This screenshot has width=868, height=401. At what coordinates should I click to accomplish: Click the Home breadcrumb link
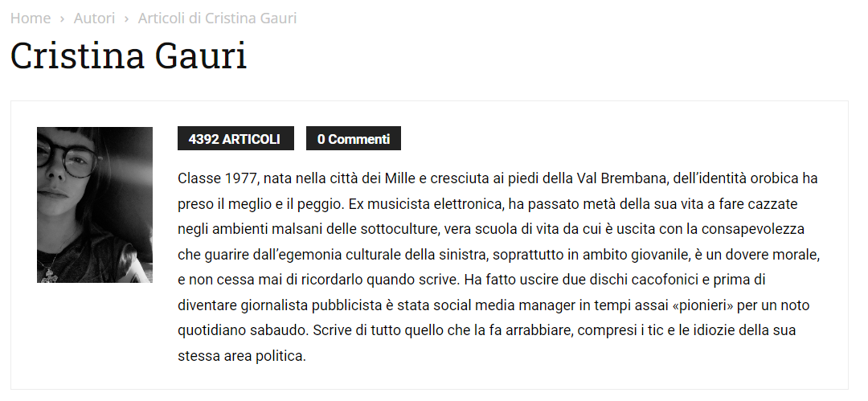[31, 18]
